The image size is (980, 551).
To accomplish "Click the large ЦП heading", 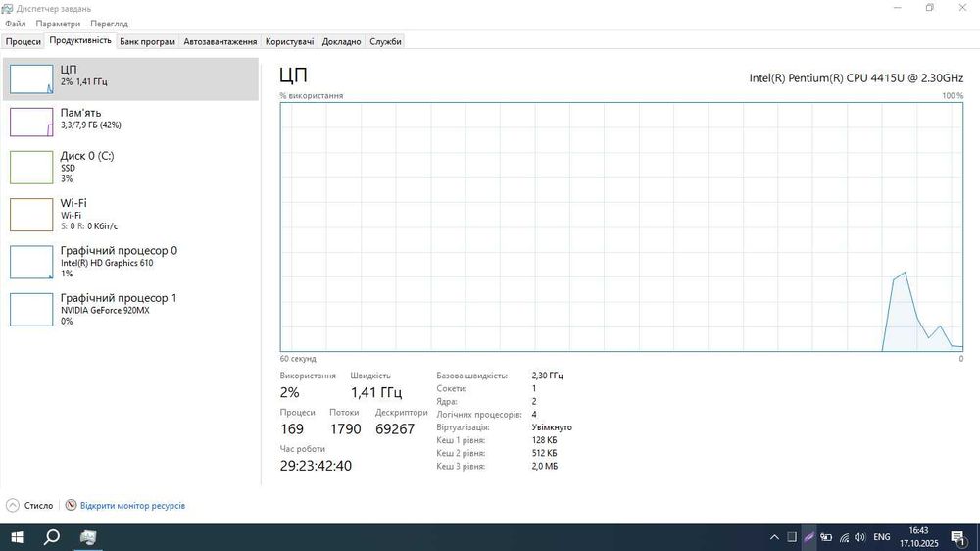I will pos(293,75).
